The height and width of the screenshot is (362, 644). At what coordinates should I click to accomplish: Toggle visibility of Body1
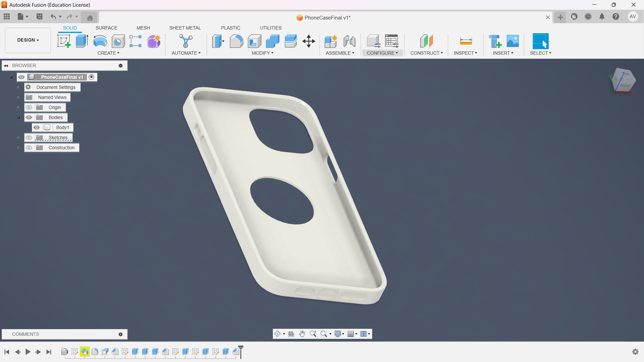(x=37, y=127)
